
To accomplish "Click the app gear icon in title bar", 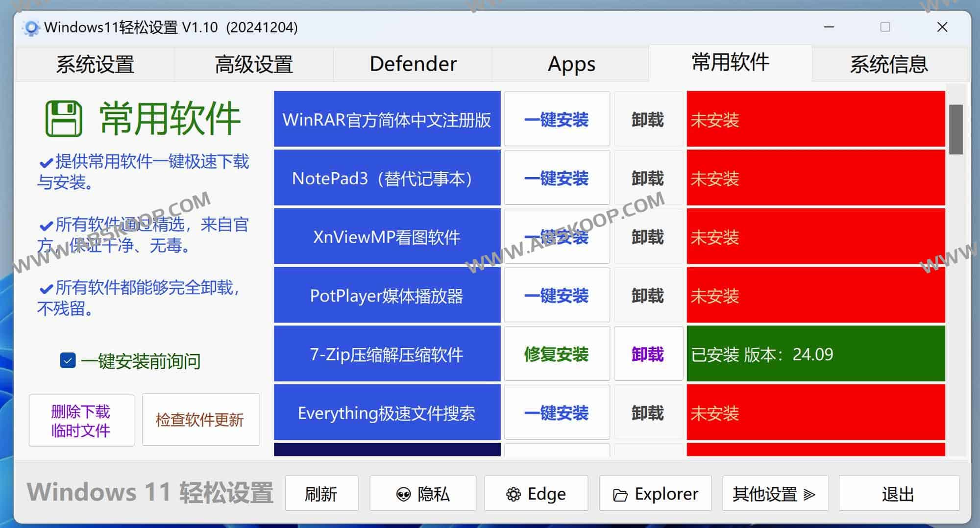I will tap(31, 28).
